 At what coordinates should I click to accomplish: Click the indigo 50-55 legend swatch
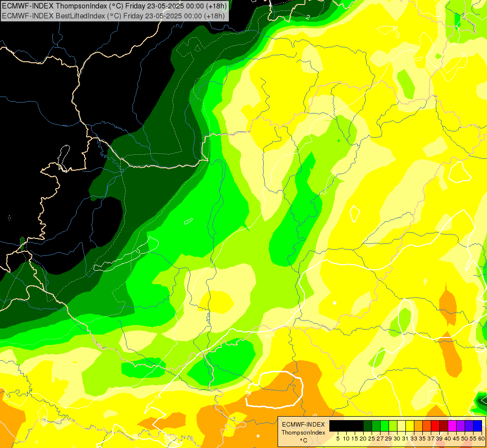pyautogui.click(x=469, y=426)
